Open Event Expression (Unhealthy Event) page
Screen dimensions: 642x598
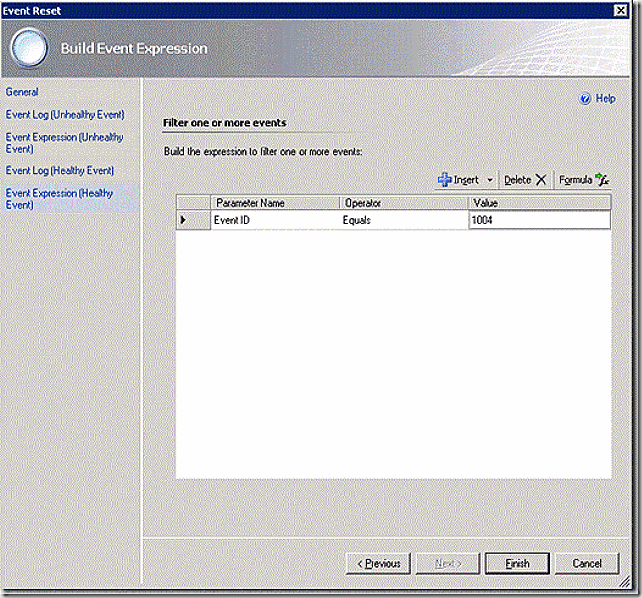[x=64, y=143]
